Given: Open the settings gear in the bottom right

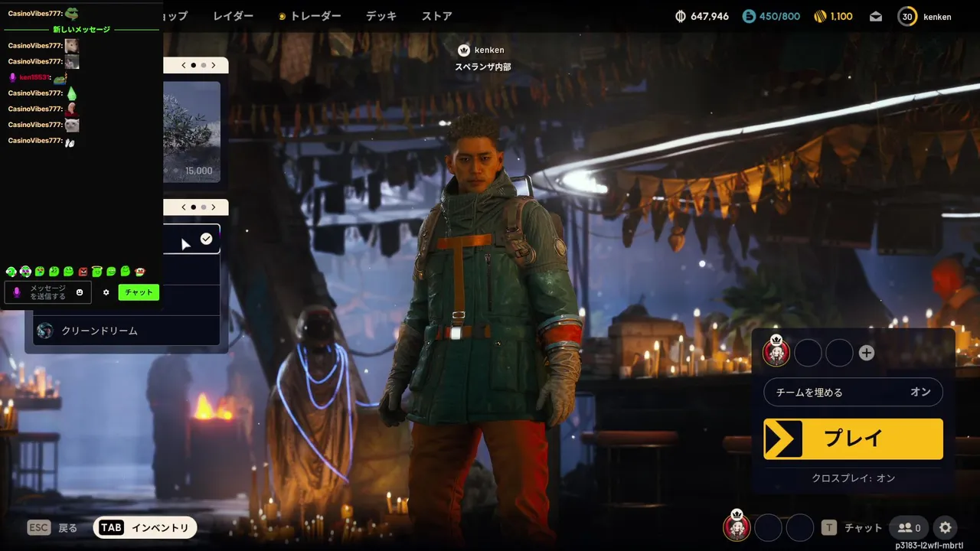Looking at the screenshot, I should [946, 527].
